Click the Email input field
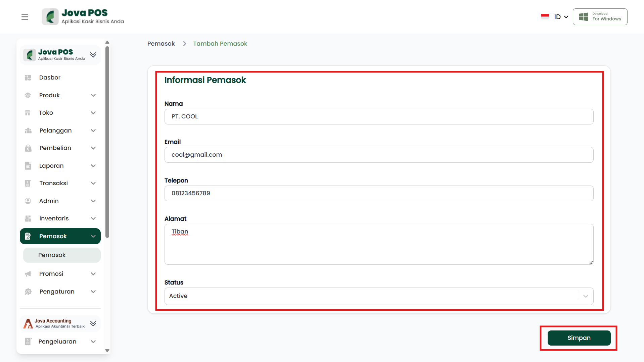The image size is (644, 362). click(x=379, y=155)
